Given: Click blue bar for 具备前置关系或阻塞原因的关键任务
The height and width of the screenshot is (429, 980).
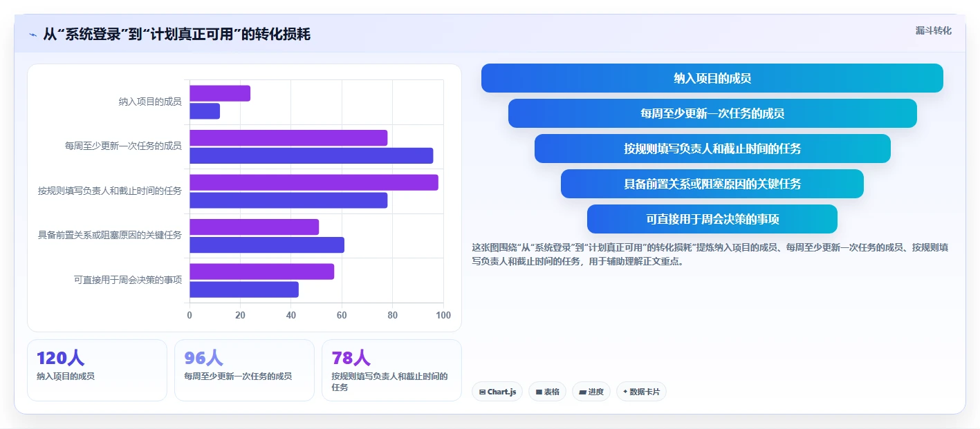Looking at the screenshot, I should point(267,245).
